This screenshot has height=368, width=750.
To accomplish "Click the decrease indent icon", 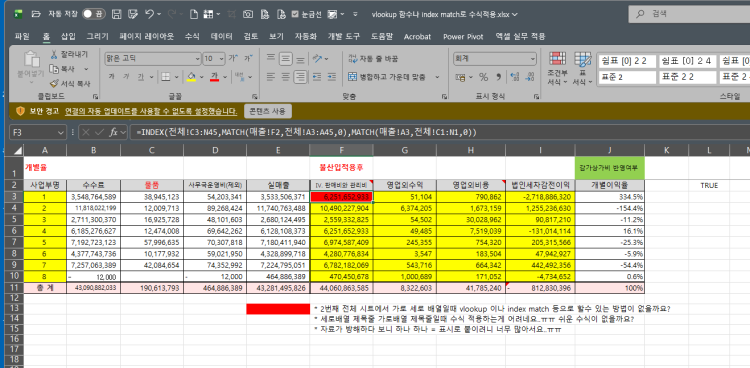I will 316,77.
